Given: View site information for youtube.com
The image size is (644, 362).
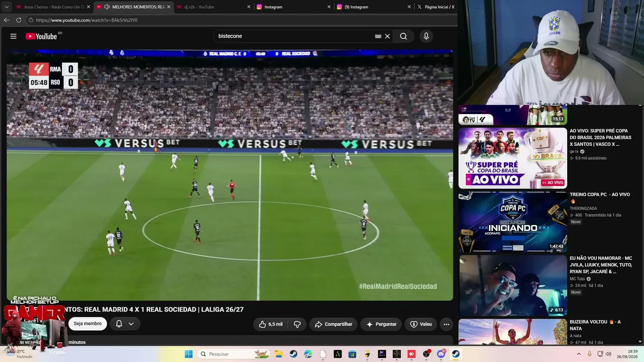Looking at the screenshot, I should click(31, 20).
